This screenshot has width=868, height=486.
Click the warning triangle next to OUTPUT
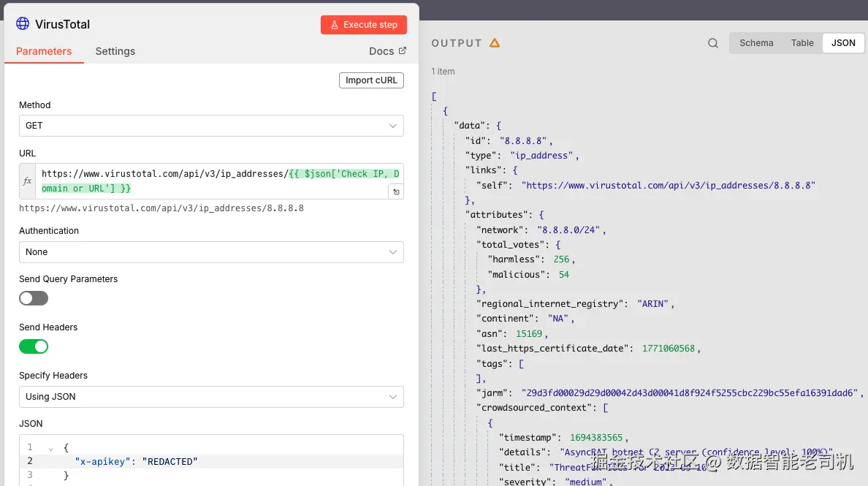[x=495, y=43]
